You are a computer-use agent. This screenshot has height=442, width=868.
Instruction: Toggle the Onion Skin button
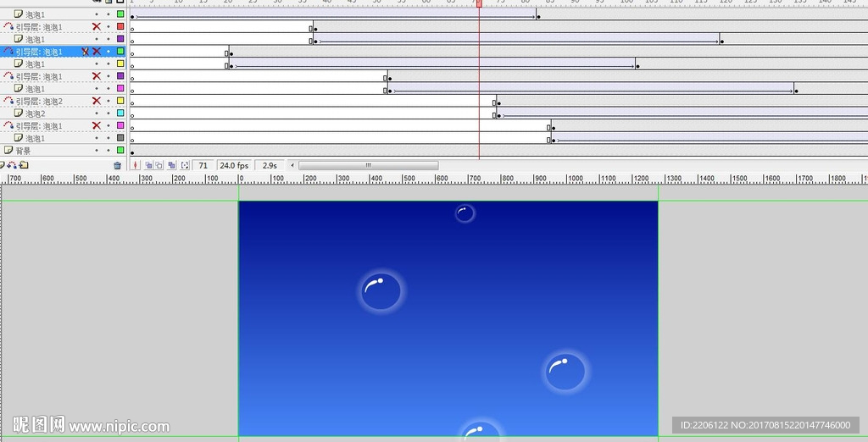[x=148, y=165]
